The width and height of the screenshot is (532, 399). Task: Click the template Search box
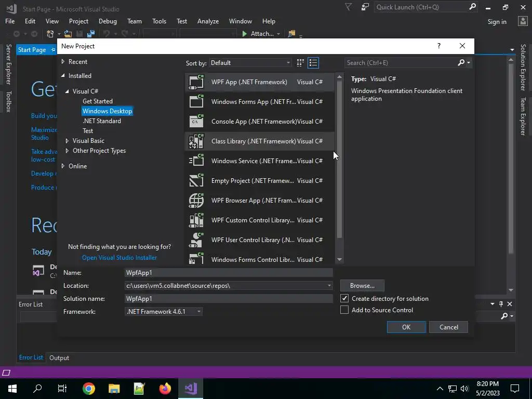coord(401,63)
